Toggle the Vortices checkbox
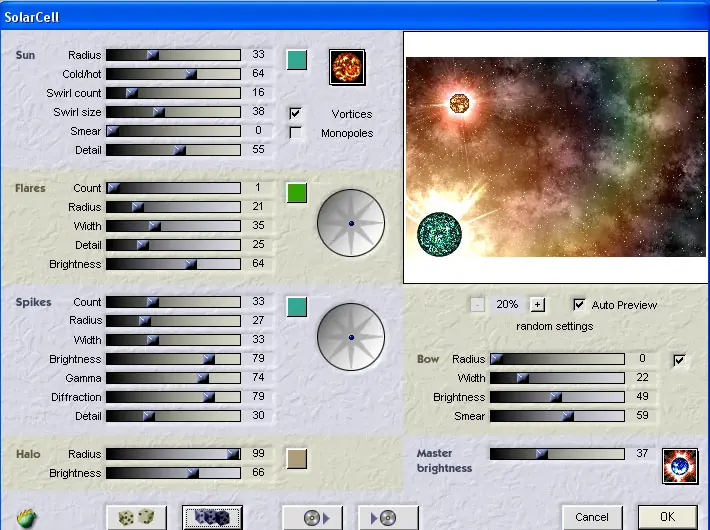Viewport: 710px width, 530px height. [x=295, y=113]
